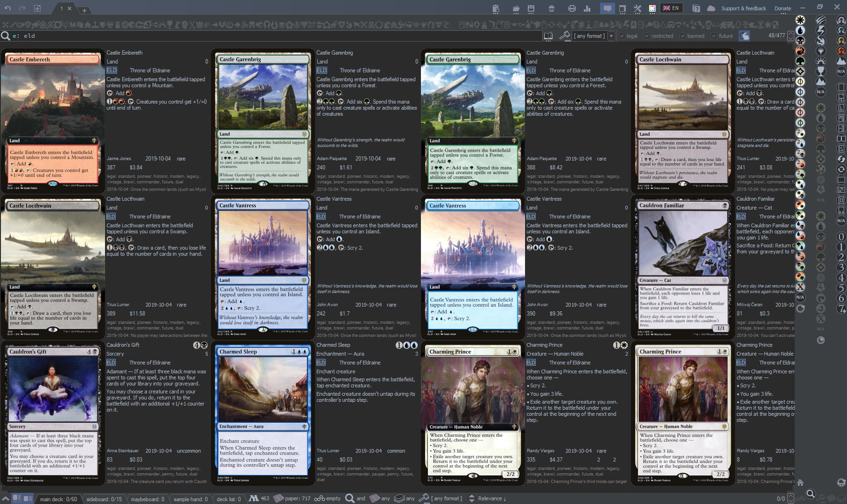The image size is (847, 504).
Task: Click the search query input field
Action: [x=271, y=36]
